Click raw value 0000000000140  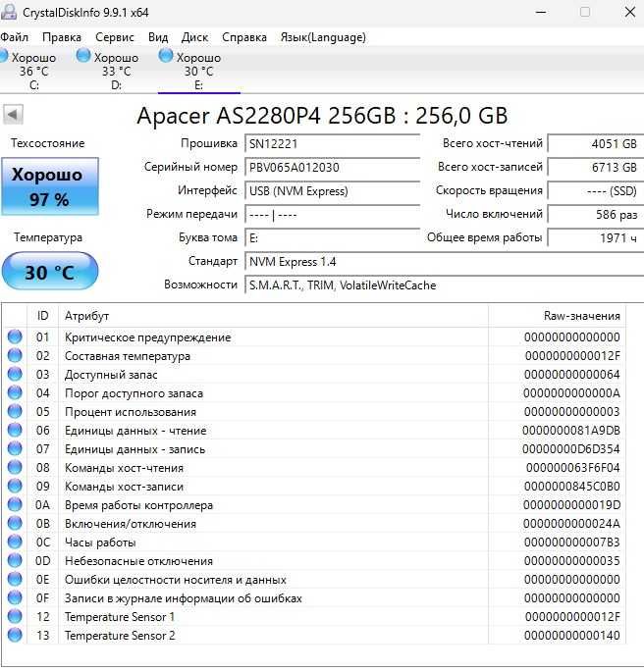click(x=572, y=636)
